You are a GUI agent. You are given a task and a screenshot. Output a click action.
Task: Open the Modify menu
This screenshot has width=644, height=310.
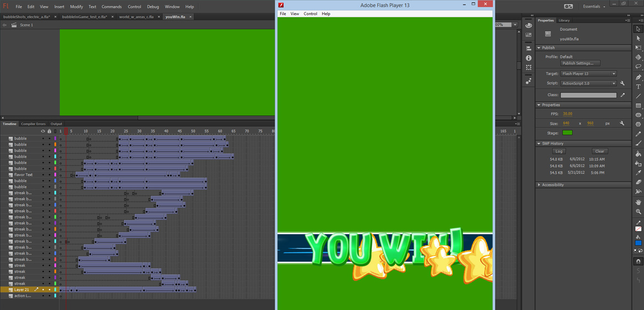click(x=76, y=7)
